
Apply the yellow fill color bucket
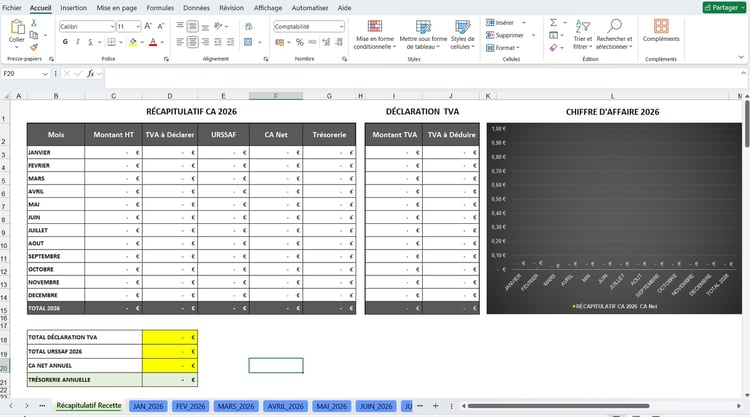[133, 42]
